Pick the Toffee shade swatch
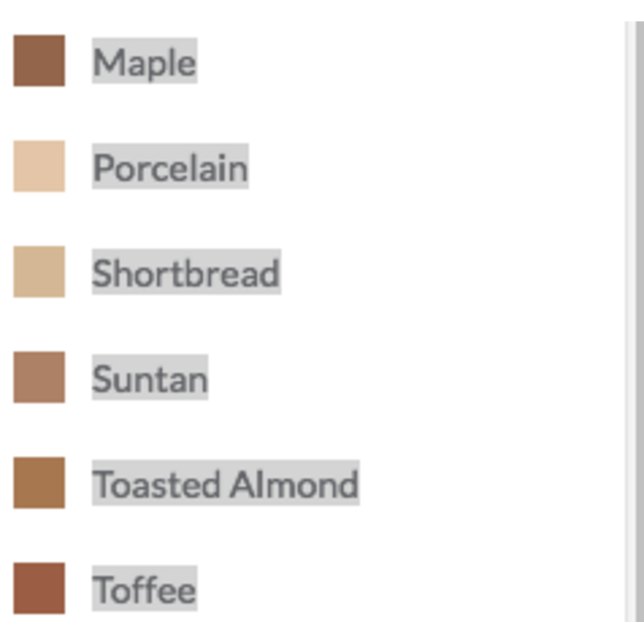Viewport: 644px width, 644px height. pos(39,588)
